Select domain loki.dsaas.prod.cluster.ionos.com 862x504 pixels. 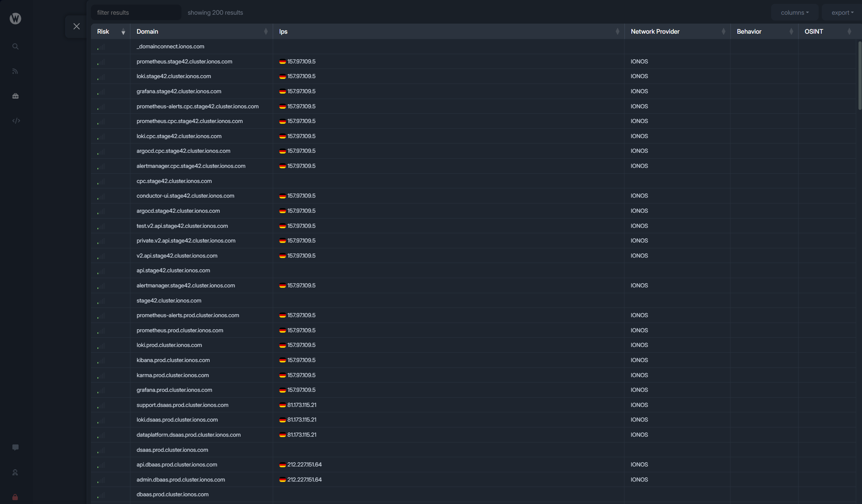pos(177,420)
